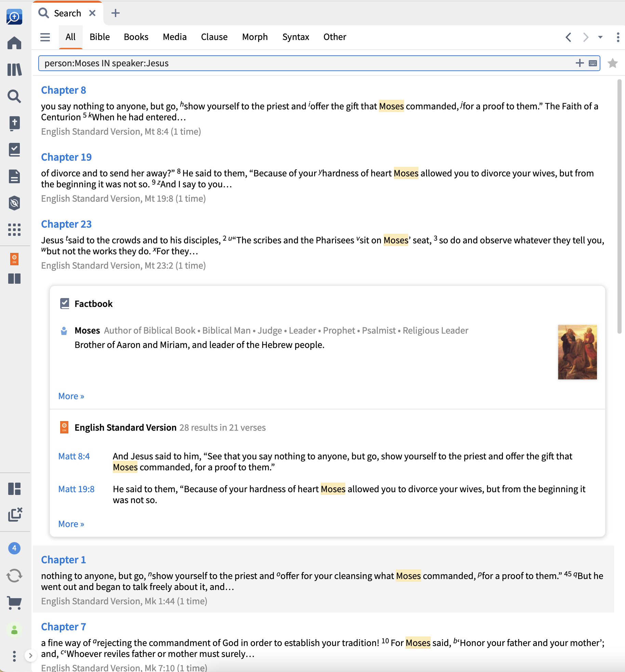Open Matt 8:4 verse link
This screenshot has height=672, width=625.
(74, 457)
